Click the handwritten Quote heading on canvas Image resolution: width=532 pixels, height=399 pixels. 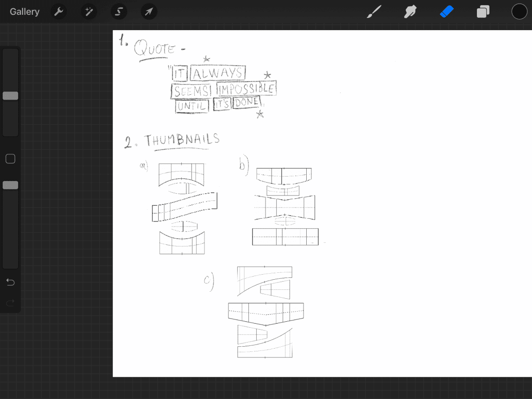tap(155, 49)
